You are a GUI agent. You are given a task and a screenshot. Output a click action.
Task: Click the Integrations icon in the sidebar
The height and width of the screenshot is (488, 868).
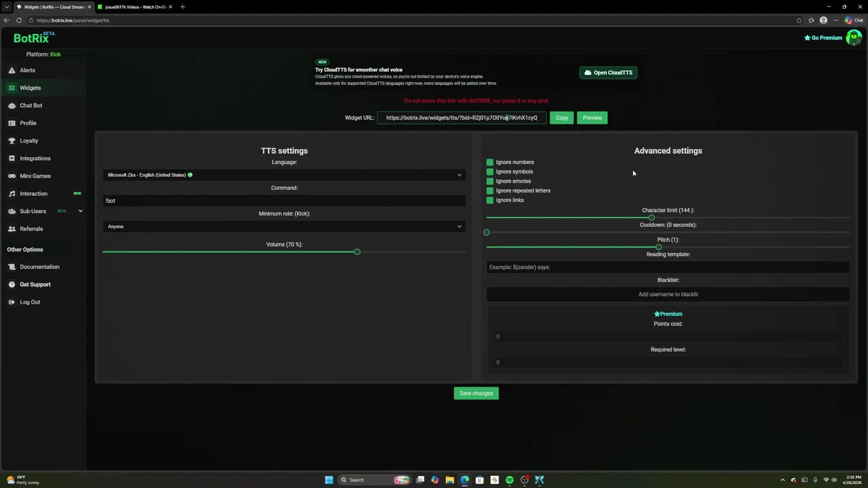(x=12, y=159)
